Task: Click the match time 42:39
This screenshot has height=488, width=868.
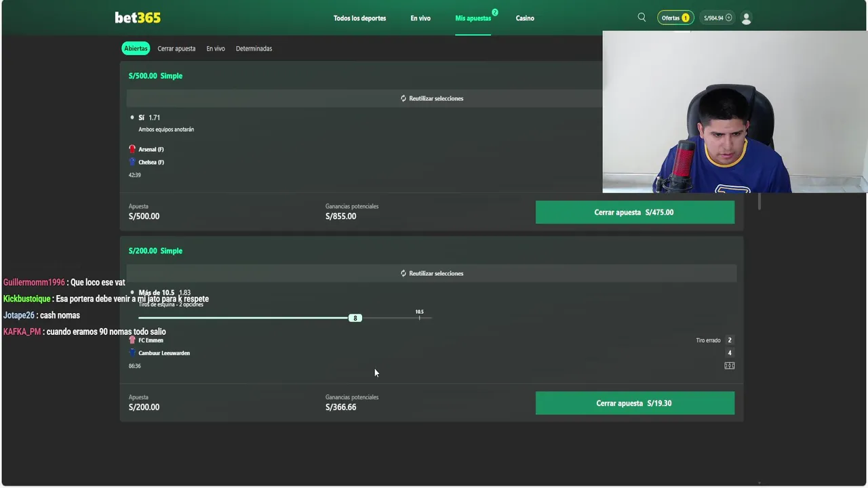Action: click(135, 175)
